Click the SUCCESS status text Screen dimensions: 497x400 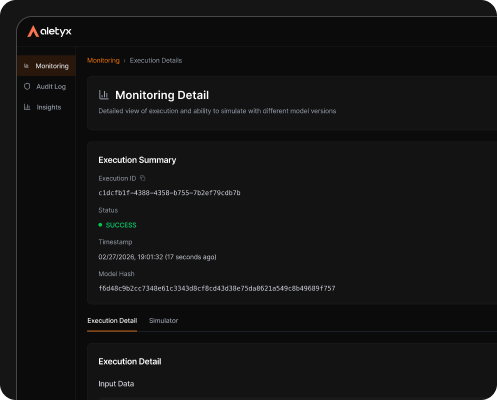(x=121, y=225)
